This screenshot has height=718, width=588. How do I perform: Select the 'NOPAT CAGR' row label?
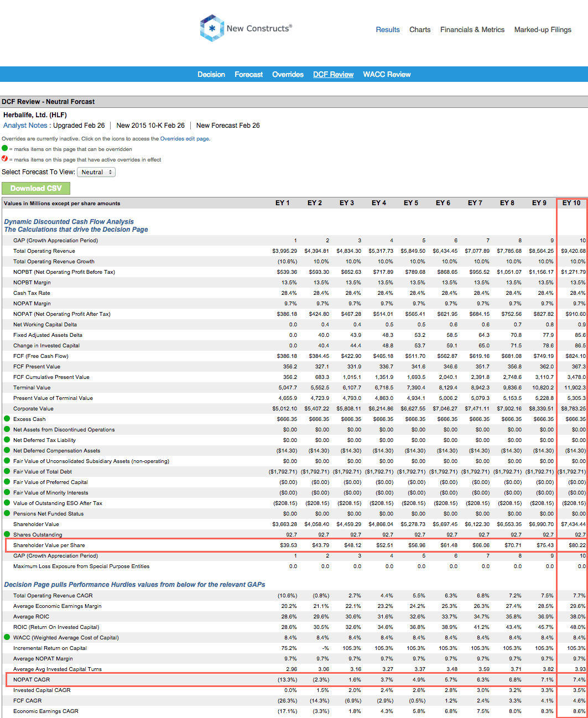(x=32, y=680)
